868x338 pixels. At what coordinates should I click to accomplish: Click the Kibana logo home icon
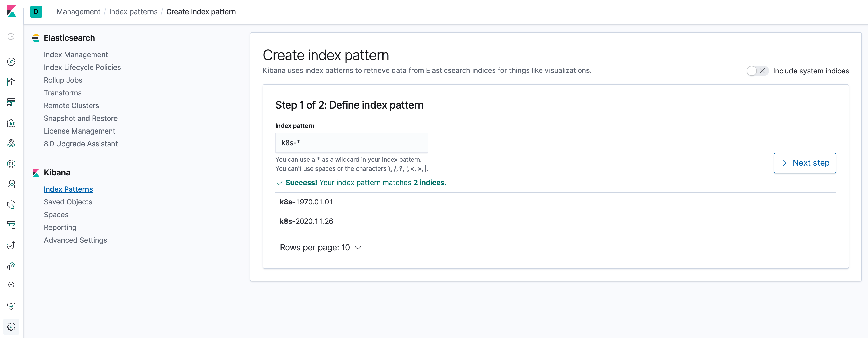point(11,11)
